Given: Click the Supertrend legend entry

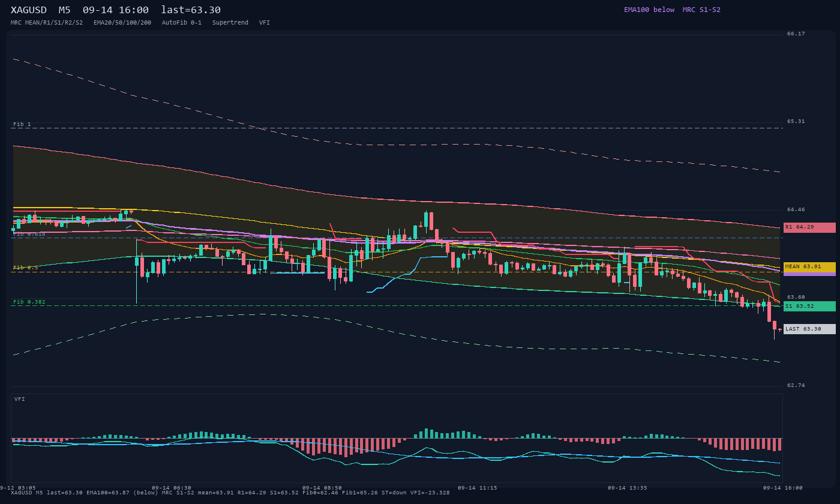Looking at the screenshot, I should (230, 23).
